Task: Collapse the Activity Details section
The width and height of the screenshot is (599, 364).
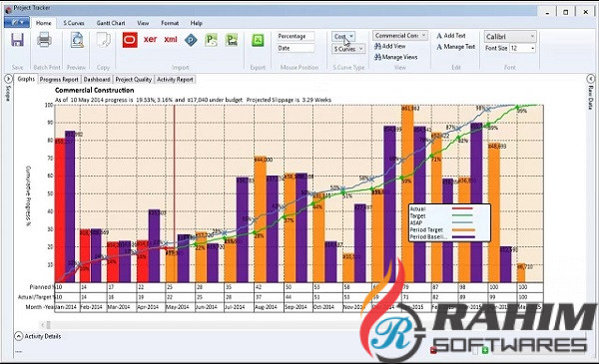Action: (x=18, y=336)
